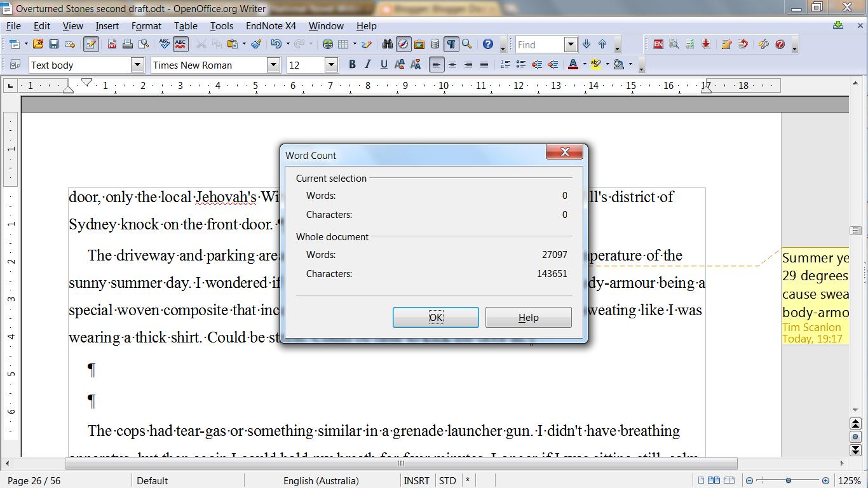Screen dimensions: 868x488
Task: Click the Navigator compass icon
Action: click(403, 44)
